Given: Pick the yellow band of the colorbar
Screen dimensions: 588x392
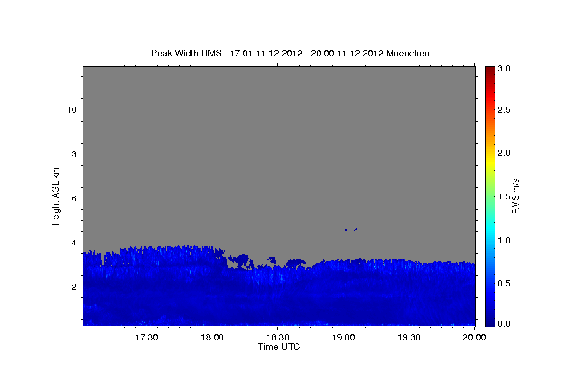Looking at the screenshot, I should click(x=490, y=163).
